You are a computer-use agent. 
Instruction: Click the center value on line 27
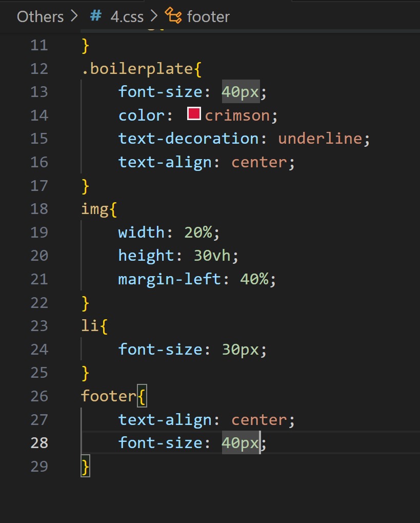click(259, 420)
